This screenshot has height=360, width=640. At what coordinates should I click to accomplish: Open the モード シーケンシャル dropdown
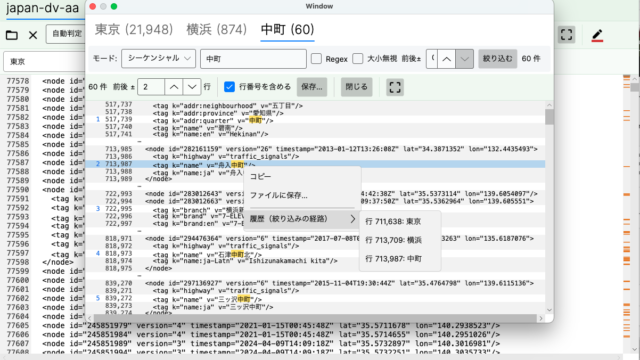tap(159, 58)
